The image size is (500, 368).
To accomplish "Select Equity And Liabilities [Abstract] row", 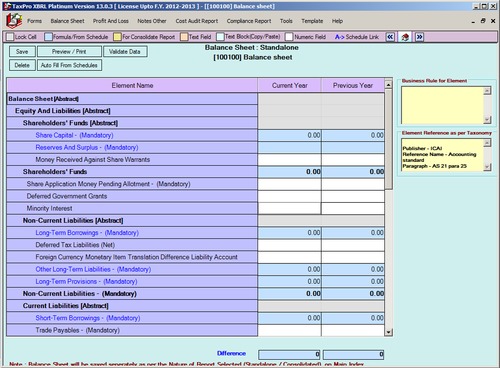I will tap(132, 111).
